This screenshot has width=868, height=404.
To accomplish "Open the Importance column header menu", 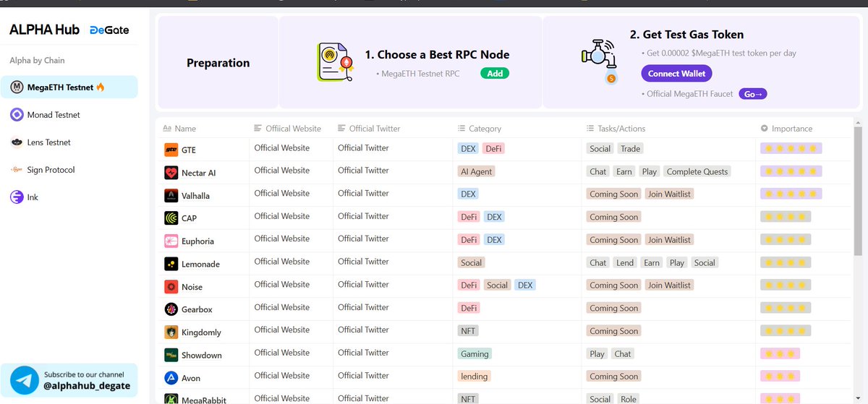I will tap(787, 129).
